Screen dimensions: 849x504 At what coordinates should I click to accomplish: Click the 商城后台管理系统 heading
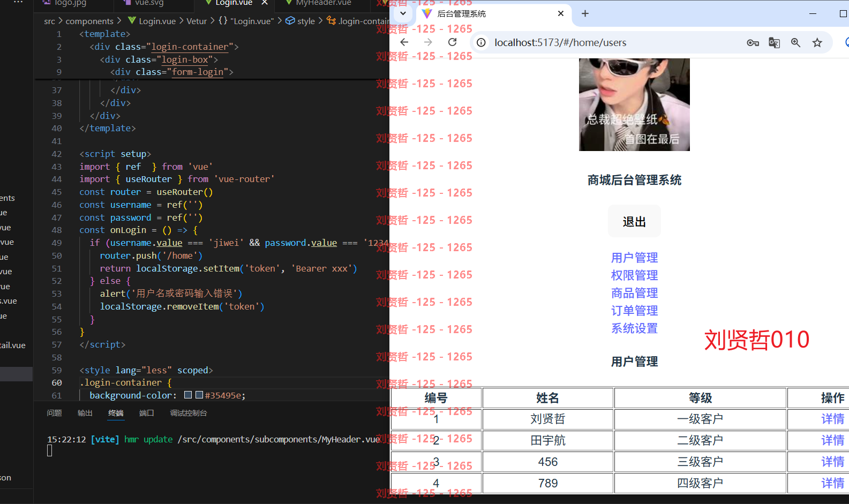coord(634,180)
